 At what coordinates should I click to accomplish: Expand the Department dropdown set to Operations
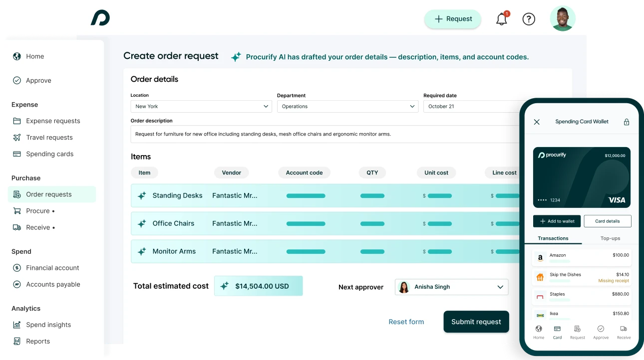click(x=347, y=106)
